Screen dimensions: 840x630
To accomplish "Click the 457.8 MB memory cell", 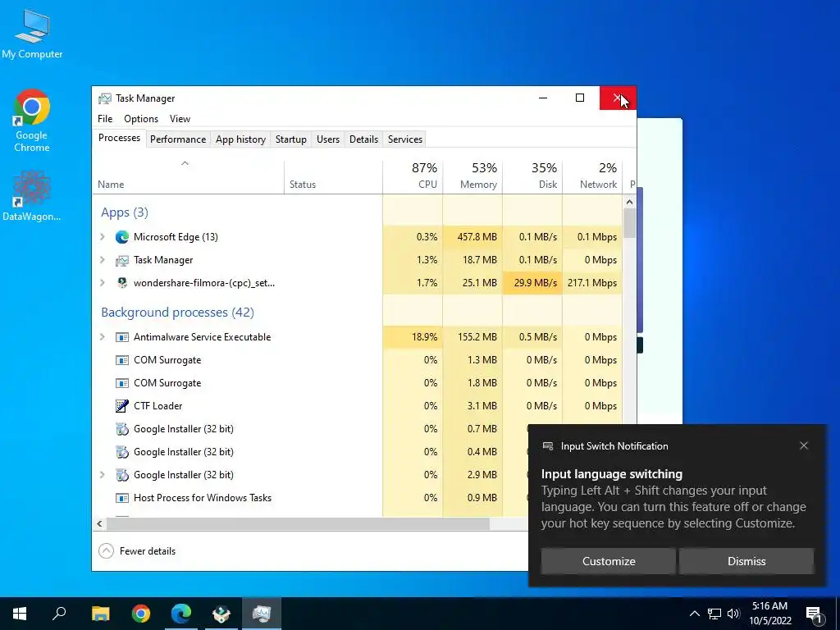I will tap(472, 237).
